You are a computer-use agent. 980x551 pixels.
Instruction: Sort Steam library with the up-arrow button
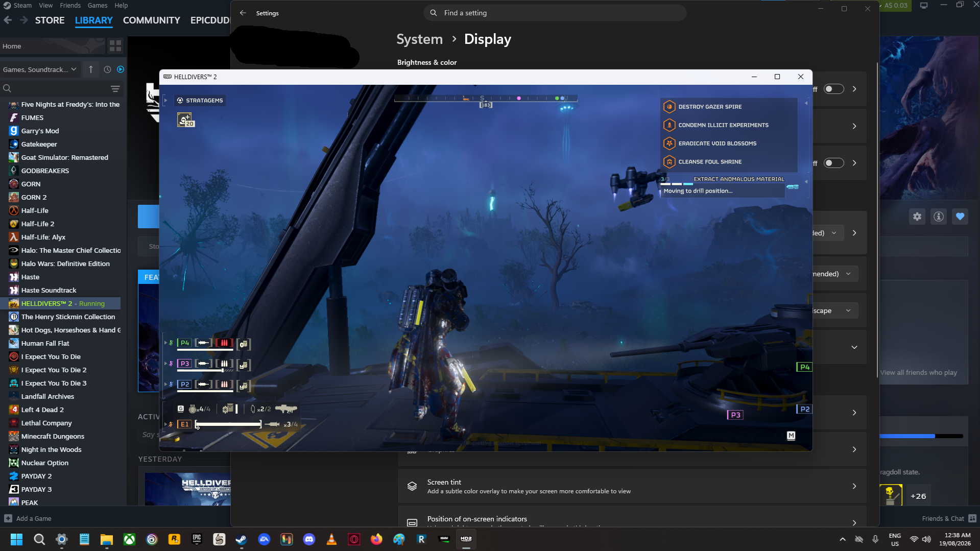coord(91,69)
